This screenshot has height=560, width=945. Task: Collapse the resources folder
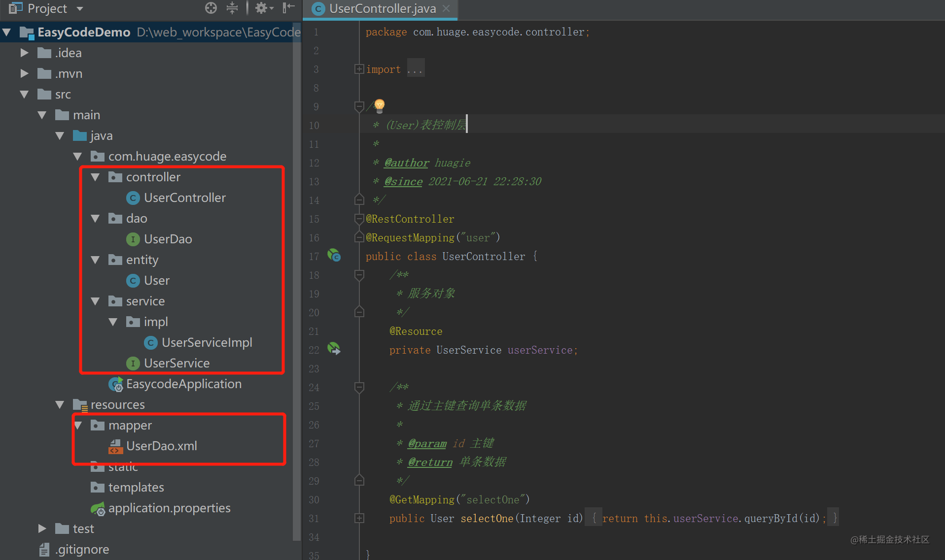click(60, 404)
